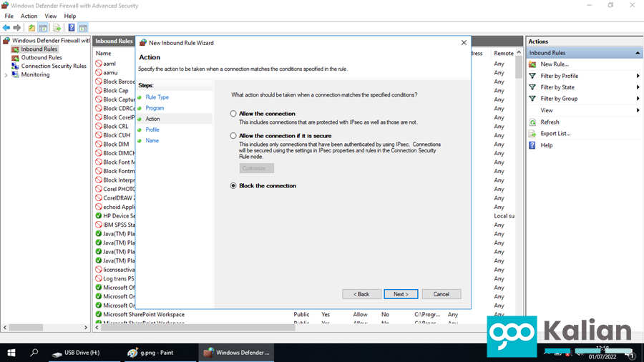Viewport: 644px width, 362px height.
Task: Select the Block Cap rule row
Action: pos(114,91)
